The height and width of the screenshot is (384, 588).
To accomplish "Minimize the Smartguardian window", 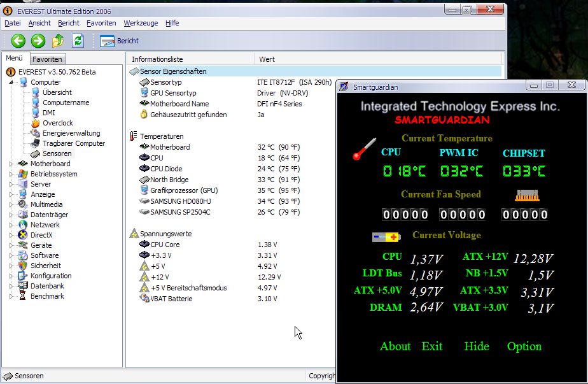I will [x=534, y=85].
